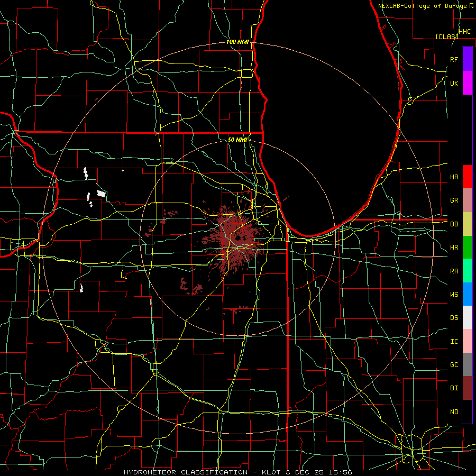The height and width of the screenshot is (476, 476).
Task: Click the magenta UK color swatch
Action: (x=467, y=83)
